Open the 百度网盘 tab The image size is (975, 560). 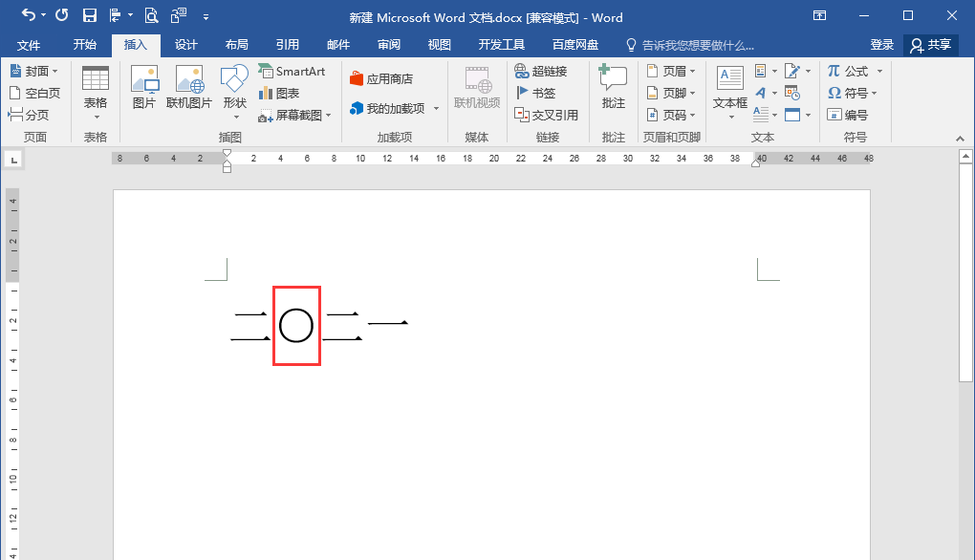(575, 45)
